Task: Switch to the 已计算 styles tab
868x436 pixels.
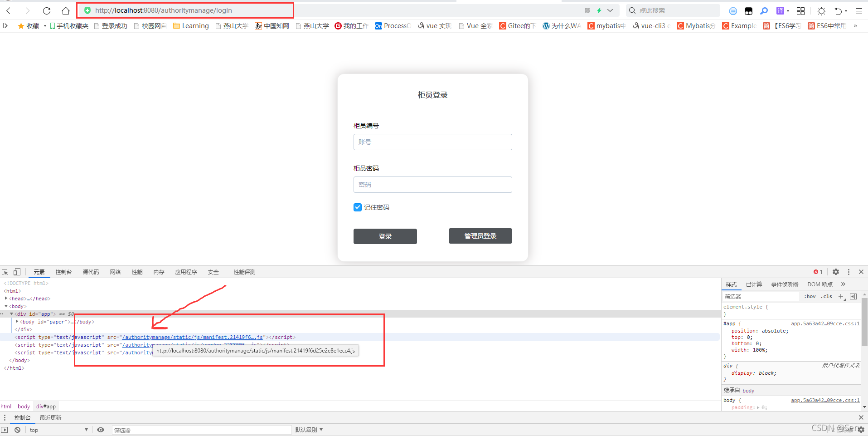Action: click(754, 284)
